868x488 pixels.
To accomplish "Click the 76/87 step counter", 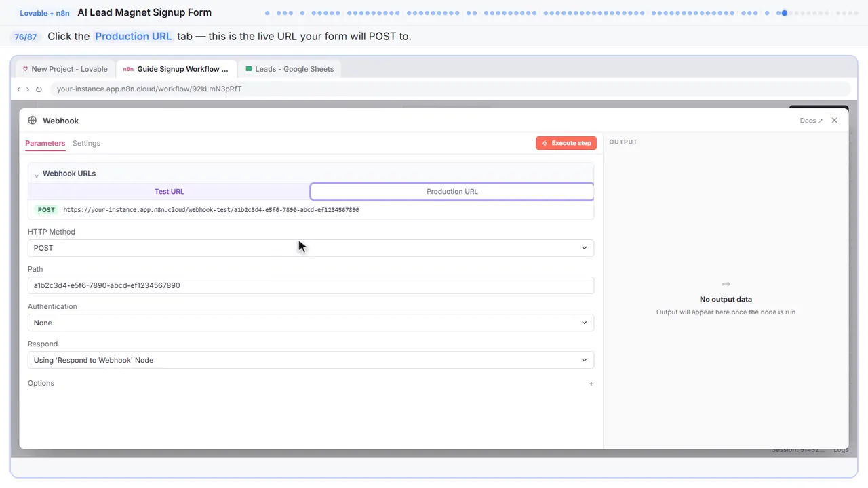I will 26,37.
